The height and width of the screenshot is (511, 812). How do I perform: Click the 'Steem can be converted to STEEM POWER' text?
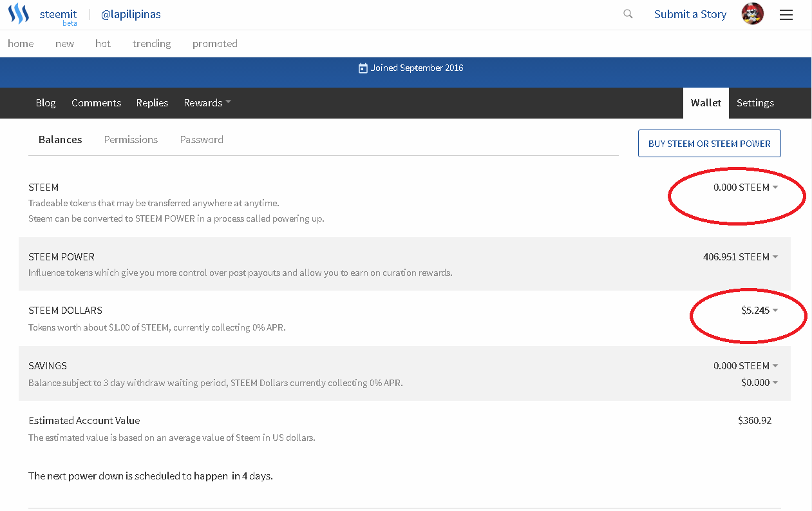click(176, 219)
